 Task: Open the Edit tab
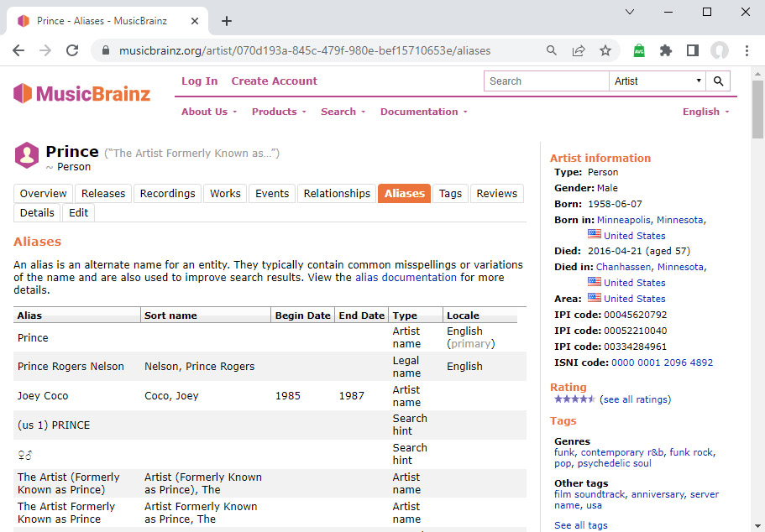tap(78, 213)
